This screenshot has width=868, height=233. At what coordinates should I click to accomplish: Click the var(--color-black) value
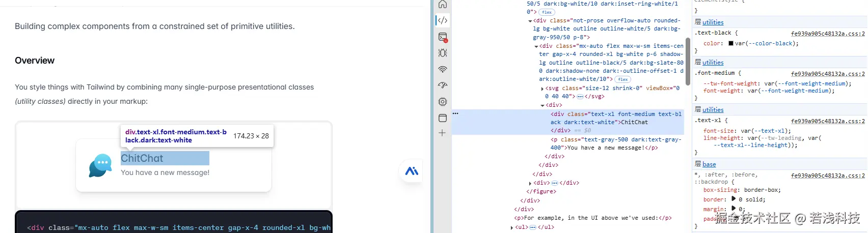click(765, 43)
